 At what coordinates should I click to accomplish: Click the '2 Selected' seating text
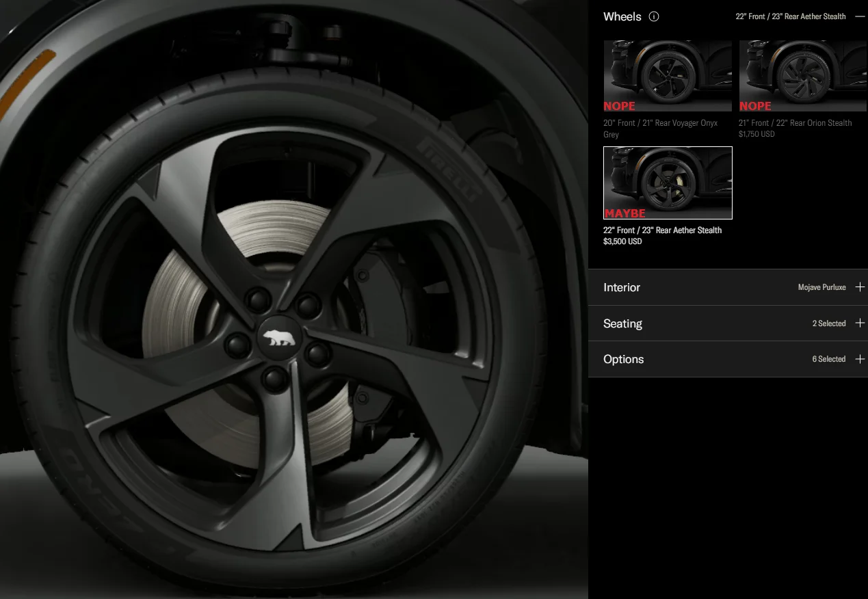coord(829,323)
